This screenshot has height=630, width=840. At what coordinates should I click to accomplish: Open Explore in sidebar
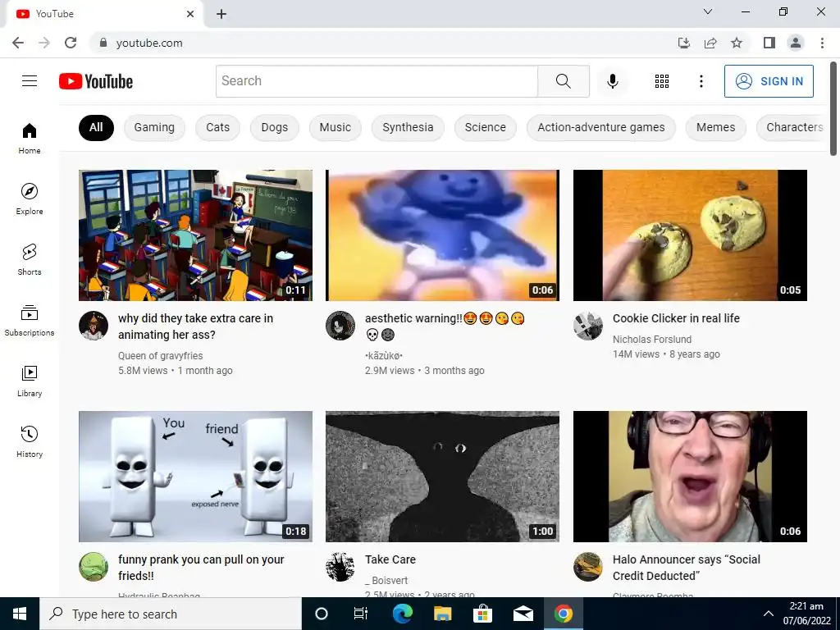30,199
